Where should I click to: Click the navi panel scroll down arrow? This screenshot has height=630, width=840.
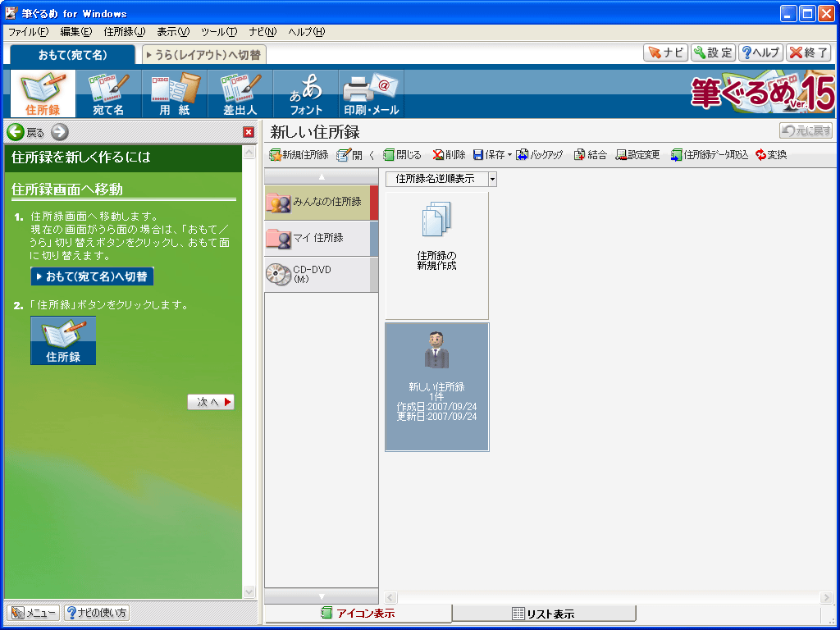click(249, 591)
